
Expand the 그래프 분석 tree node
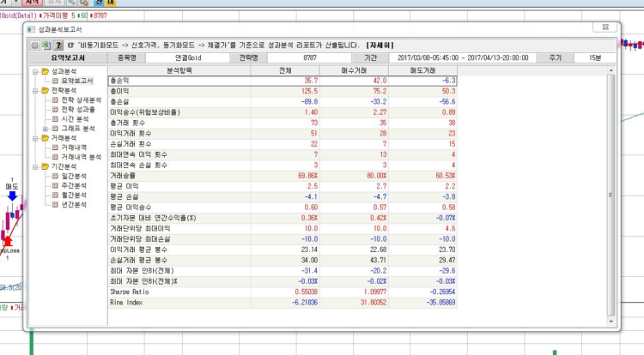pos(46,129)
